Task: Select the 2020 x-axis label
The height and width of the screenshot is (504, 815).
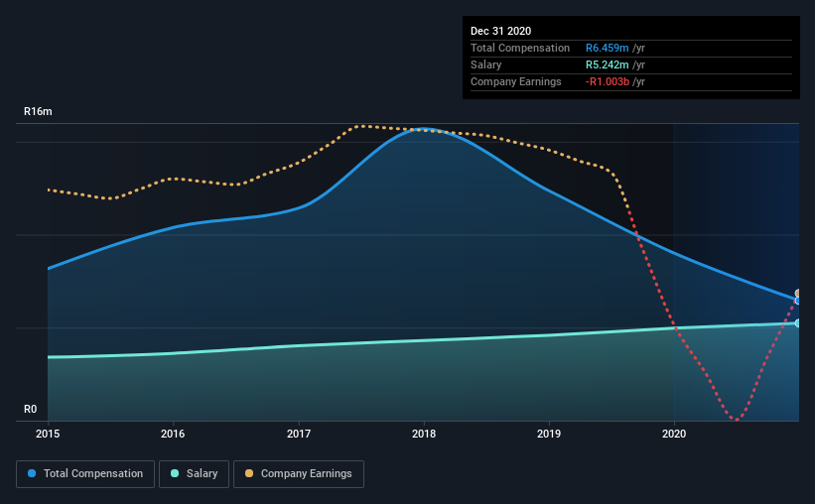Action: pyautogui.click(x=674, y=434)
